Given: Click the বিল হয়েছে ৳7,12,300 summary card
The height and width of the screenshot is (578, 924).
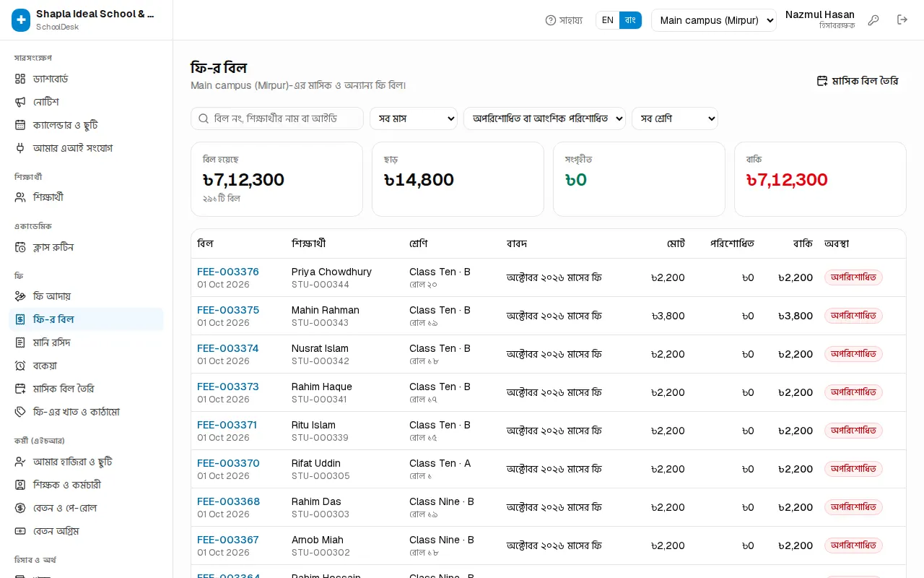Looking at the screenshot, I should tap(276, 179).
